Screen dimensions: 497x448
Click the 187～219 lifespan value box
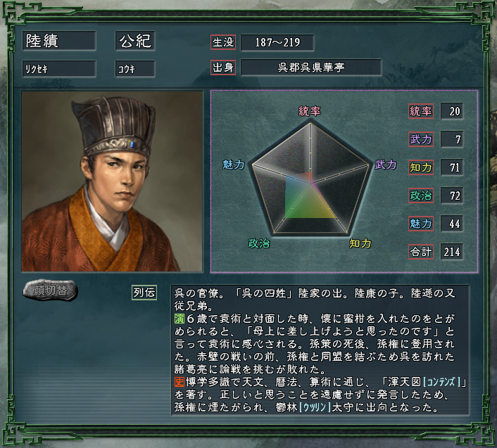click(x=277, y=42)
